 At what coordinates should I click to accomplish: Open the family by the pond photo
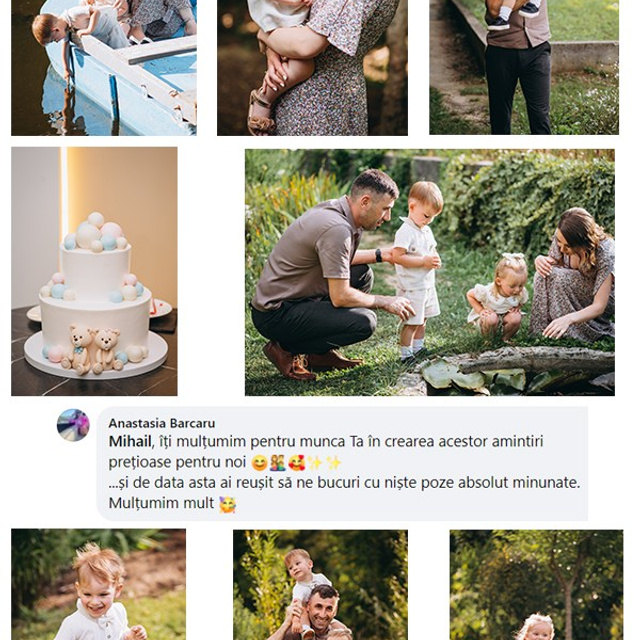click(x=430, y=272)
